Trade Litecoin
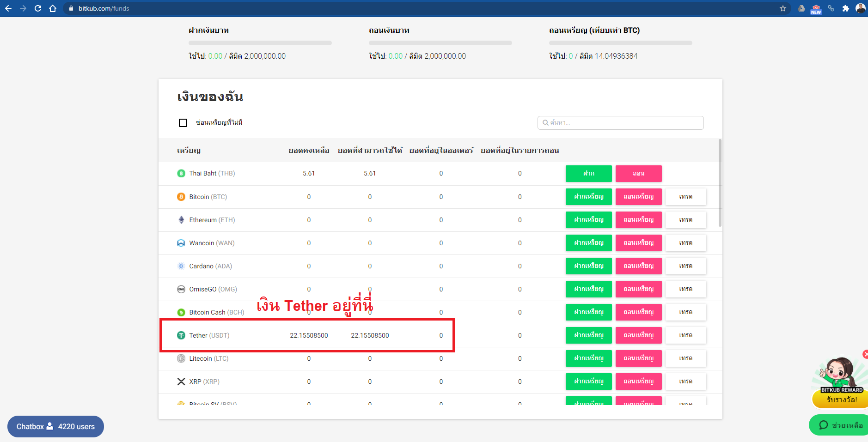 coord(686,358)
